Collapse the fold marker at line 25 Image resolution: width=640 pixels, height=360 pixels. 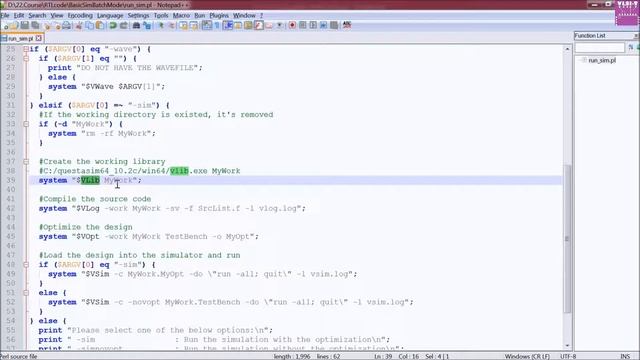pyautogui.click(x=26, y=49)
